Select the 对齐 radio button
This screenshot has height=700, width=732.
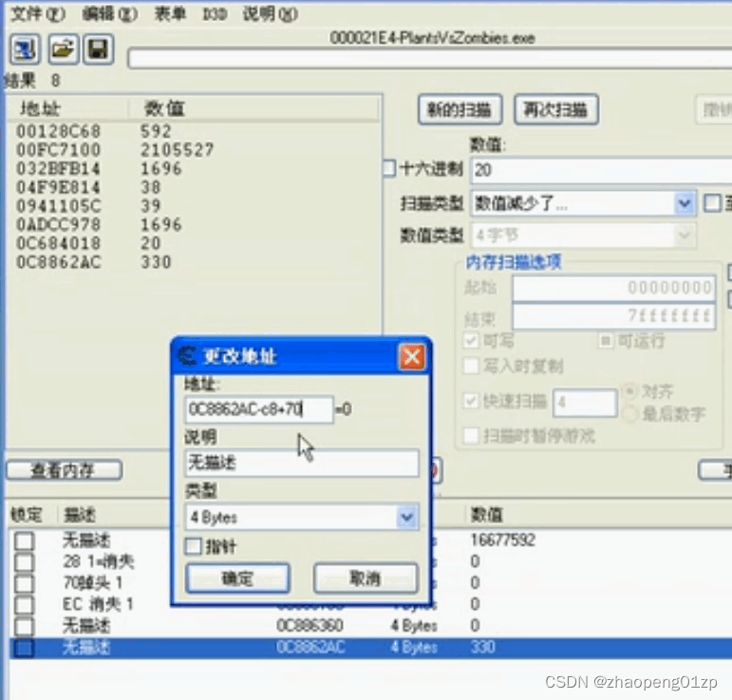coord(630,391)
